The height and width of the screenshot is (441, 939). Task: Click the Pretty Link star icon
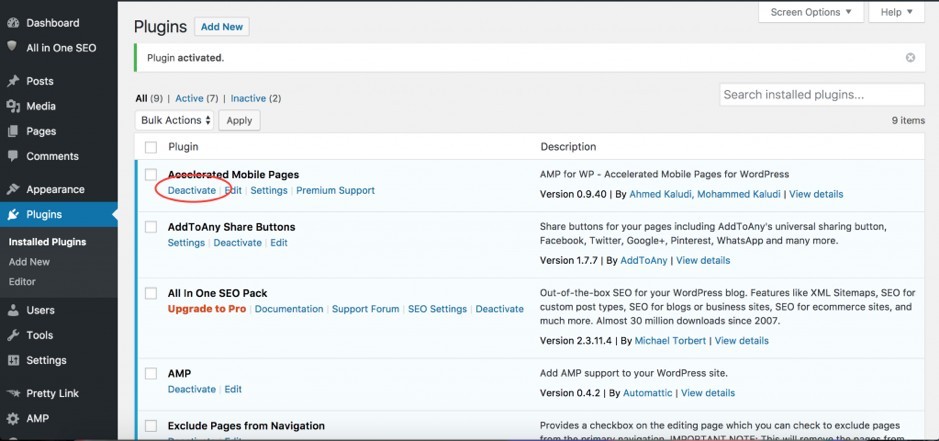pos(13,394)
